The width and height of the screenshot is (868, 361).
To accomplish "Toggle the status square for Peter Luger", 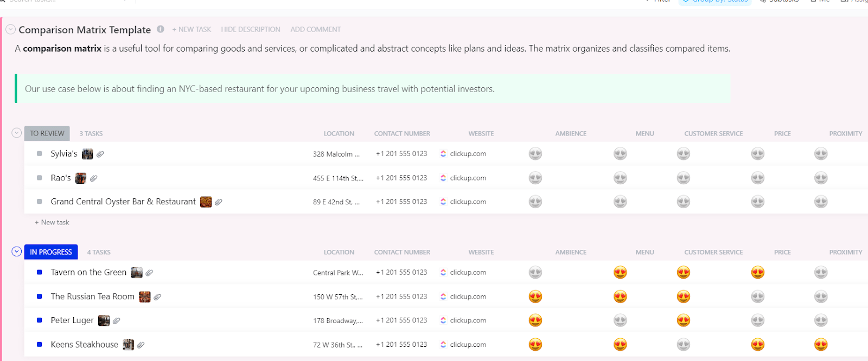I will coord(40,320).
